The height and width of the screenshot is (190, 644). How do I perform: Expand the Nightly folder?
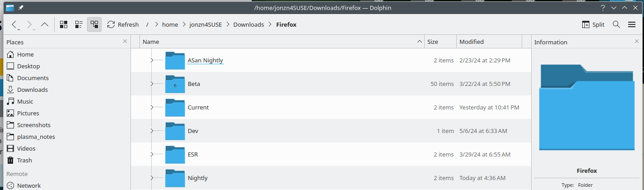pyautogui.click(x=152, y=177)
